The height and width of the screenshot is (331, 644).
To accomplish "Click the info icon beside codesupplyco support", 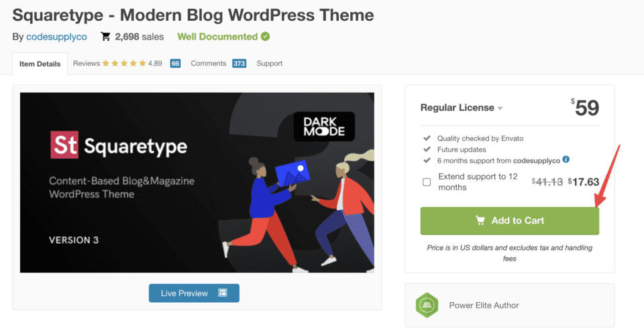I will [x=566, y=159].
